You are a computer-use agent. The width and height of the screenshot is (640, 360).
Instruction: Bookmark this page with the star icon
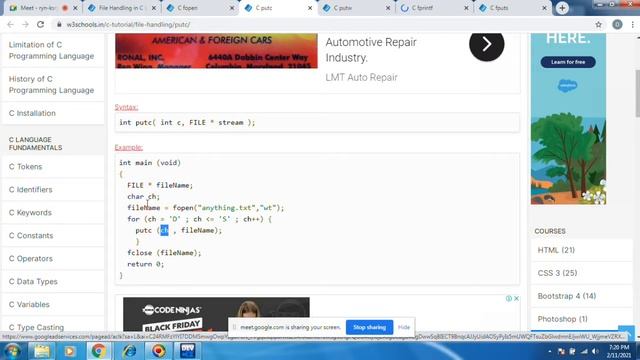pos(598,24)
